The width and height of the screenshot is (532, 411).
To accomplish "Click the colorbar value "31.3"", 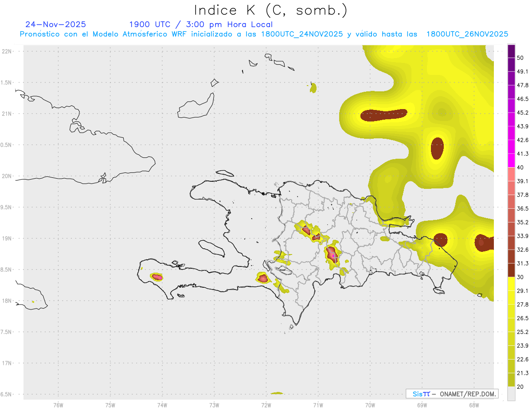I will (x=523, y=263).
